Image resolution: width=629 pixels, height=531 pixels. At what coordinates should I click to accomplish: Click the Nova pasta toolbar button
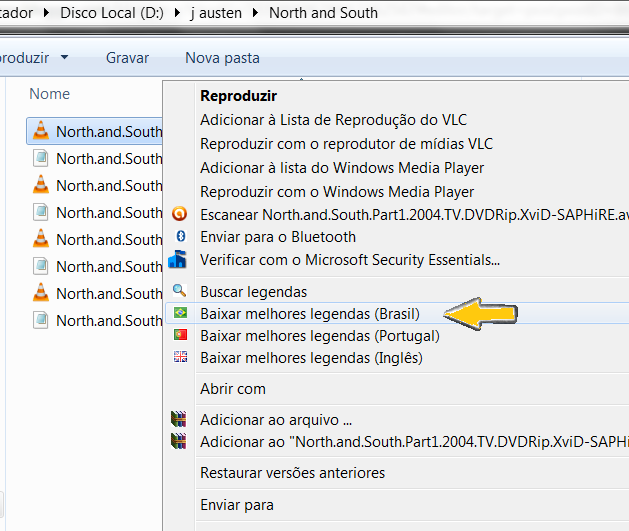[x=222, y=58]
